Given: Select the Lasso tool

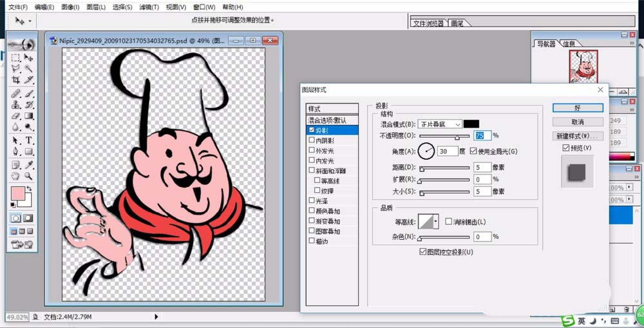Looking at the screenshot, I should coord(15,69).
